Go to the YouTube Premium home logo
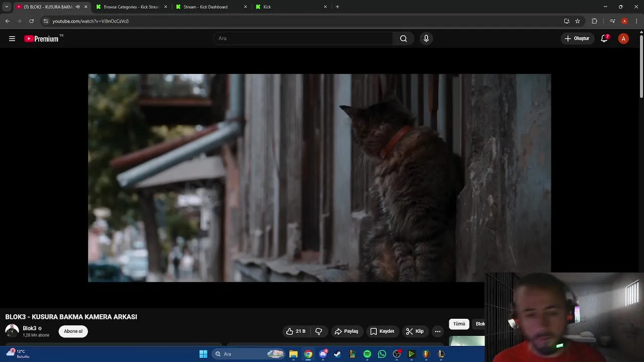Viewport: 644px width, 362px height. [41, 39]
